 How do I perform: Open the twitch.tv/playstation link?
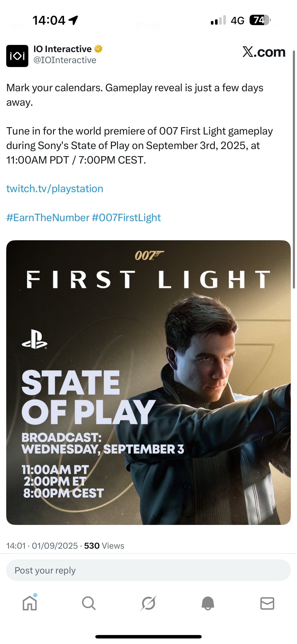(55, 189)
